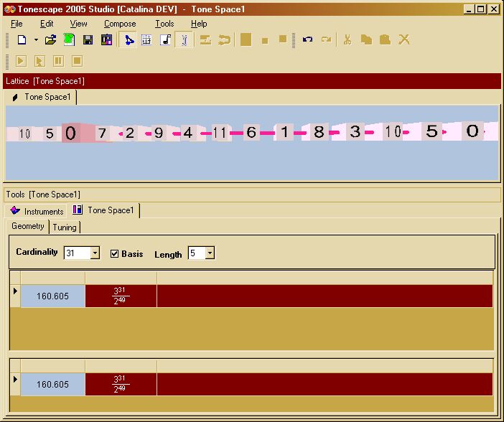Click the medium square toolbar icon

click(283, 39)
